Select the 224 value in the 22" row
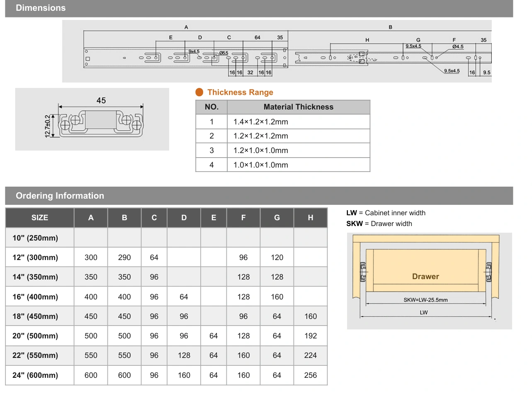 coord(311,355)
